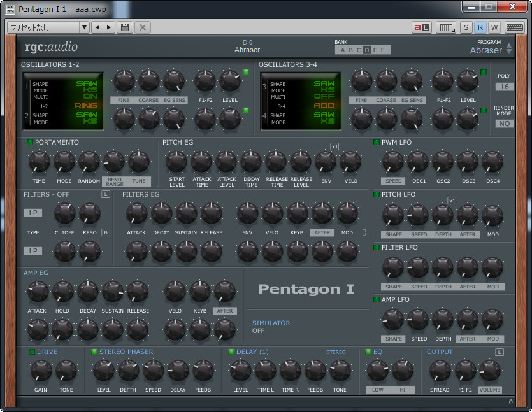
Task: Click the link icon right of MOD label
Action: [x=364, y=232]
